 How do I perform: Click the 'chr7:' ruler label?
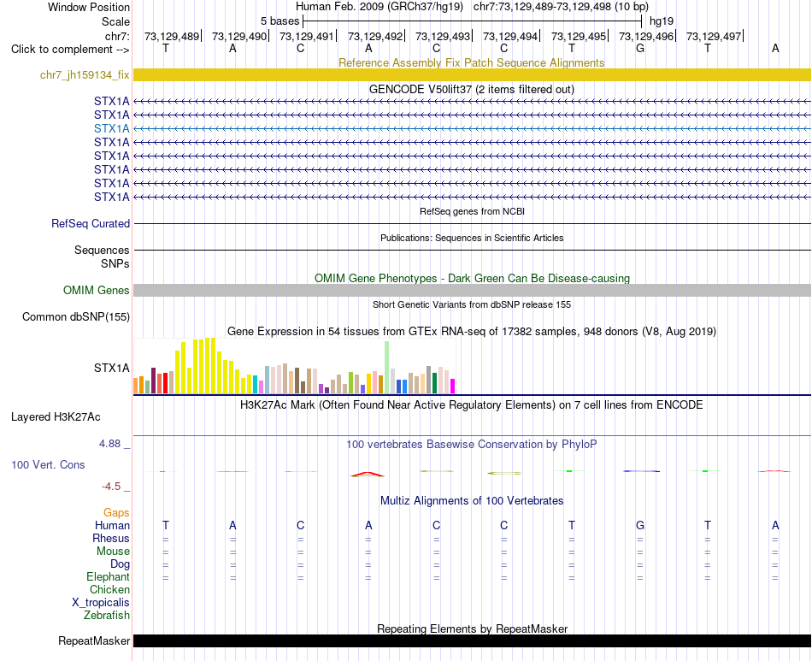(117, 36)
